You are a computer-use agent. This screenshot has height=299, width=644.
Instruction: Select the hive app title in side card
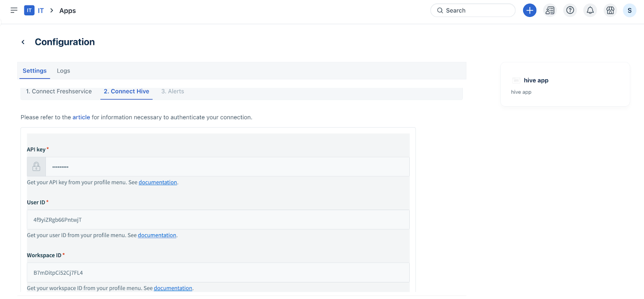[536, 80]
